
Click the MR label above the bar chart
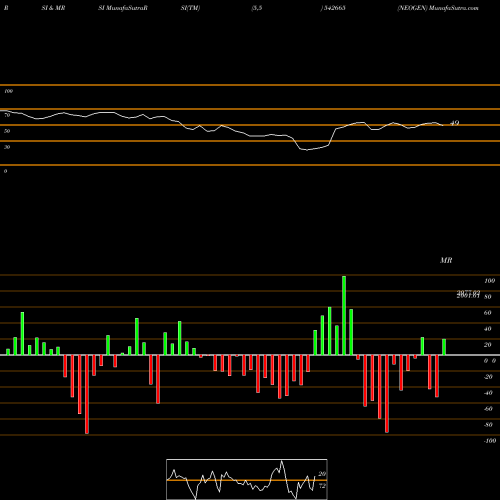pos(446,260)
